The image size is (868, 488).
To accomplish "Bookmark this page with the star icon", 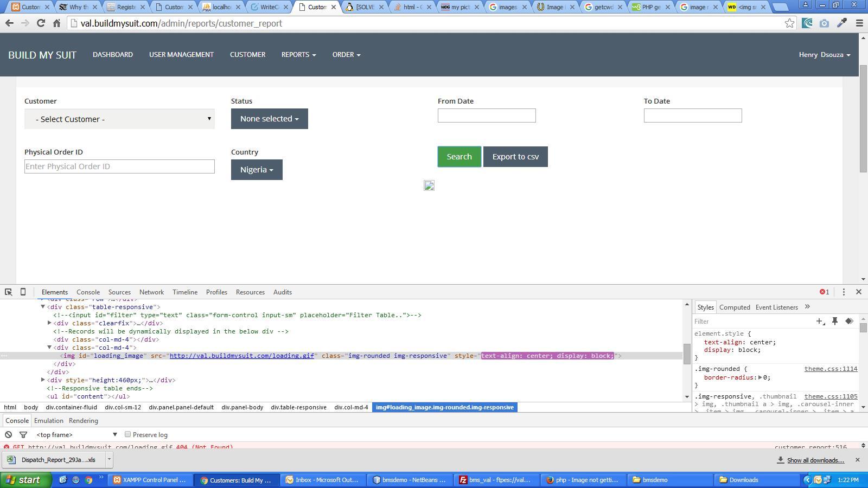I will click(x=789, y=23).
